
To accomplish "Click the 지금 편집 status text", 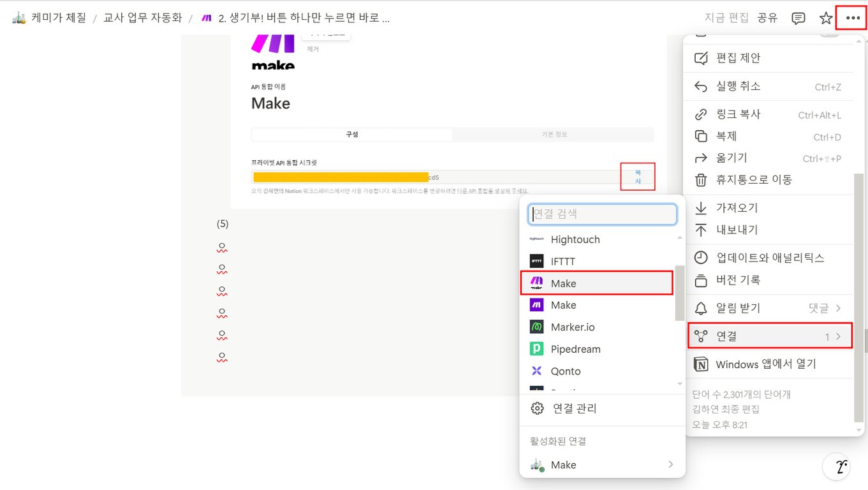I will click(726, 18).
